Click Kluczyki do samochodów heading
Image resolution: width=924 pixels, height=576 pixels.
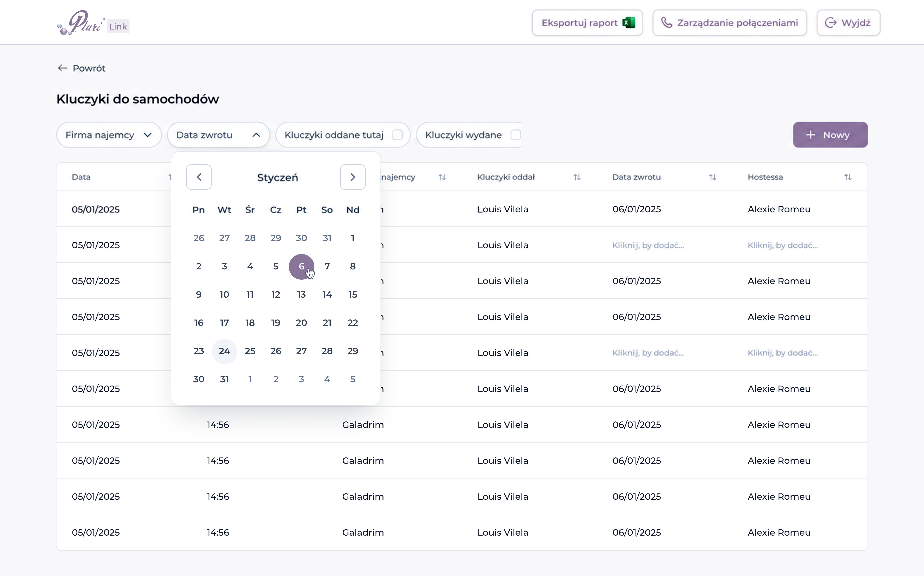click(x=138, y=99)
